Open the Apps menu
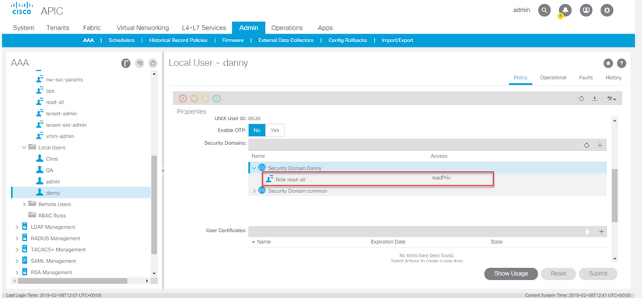This screenshot has width=644, height=302. click(325, 28)
